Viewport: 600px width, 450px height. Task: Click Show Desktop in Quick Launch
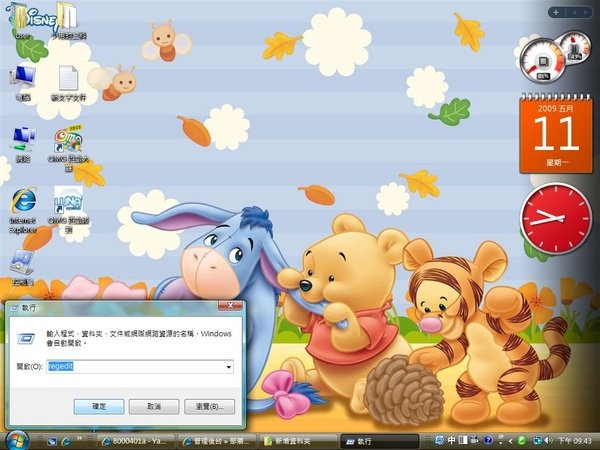point(52,441)
